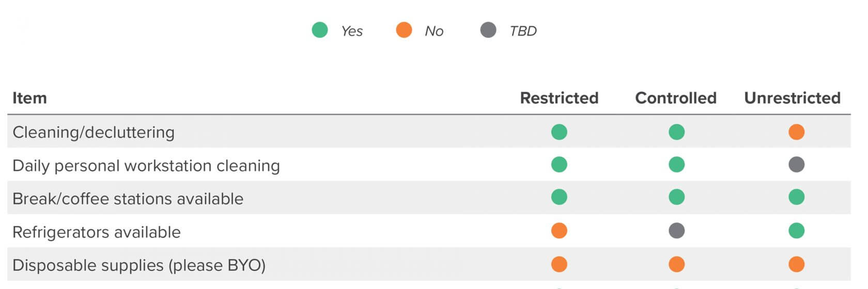
Task: Click Cleaning/decluttering Unrestricted orange dot
Action: click(x=797, y=132)
